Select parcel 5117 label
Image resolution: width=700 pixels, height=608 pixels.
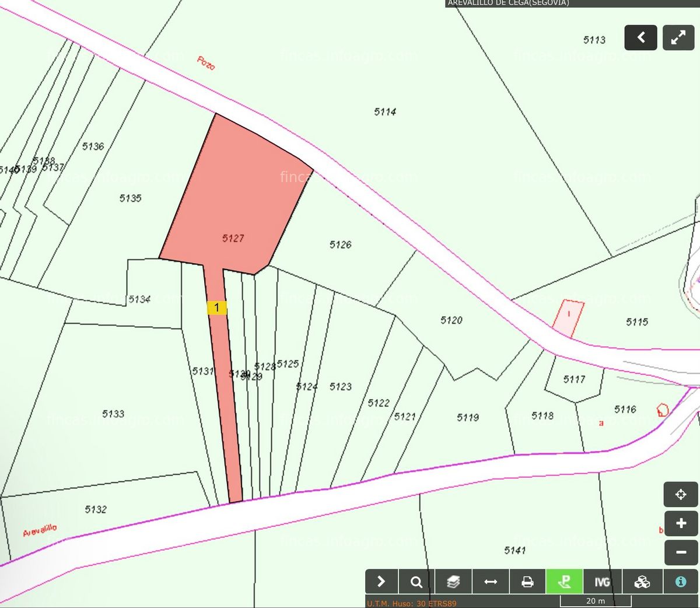[x=574, y=379]
